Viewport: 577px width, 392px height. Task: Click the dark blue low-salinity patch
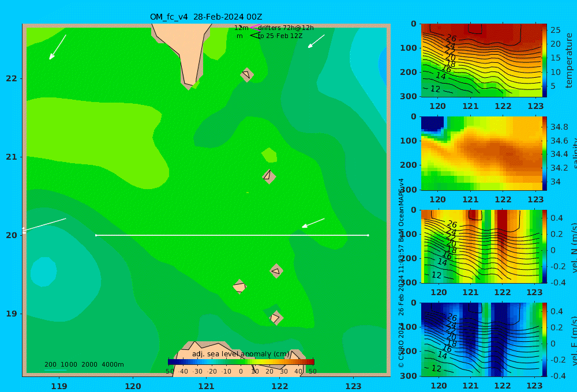(x=432, y=123)
